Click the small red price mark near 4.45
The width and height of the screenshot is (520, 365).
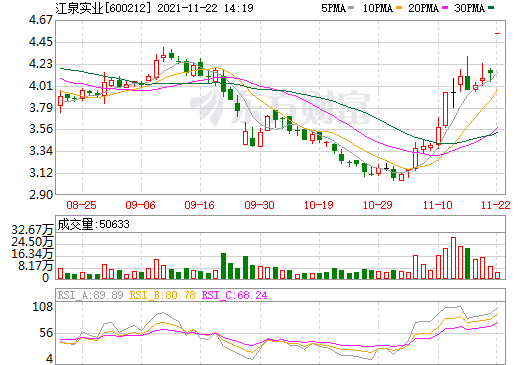497,33
